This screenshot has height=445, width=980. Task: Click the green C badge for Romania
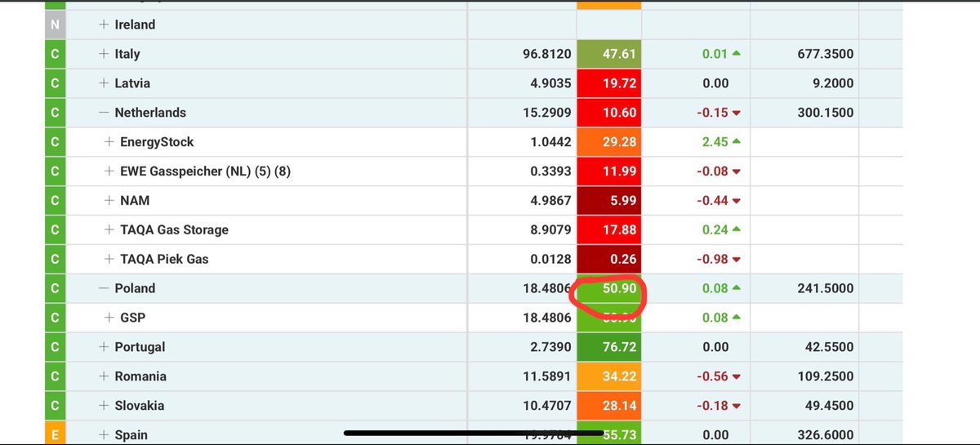55,376
